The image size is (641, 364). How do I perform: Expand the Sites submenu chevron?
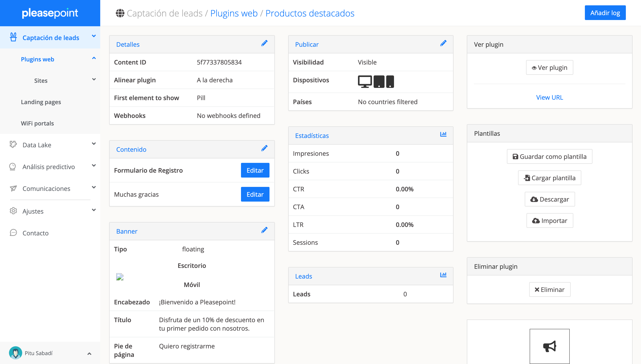94,80
